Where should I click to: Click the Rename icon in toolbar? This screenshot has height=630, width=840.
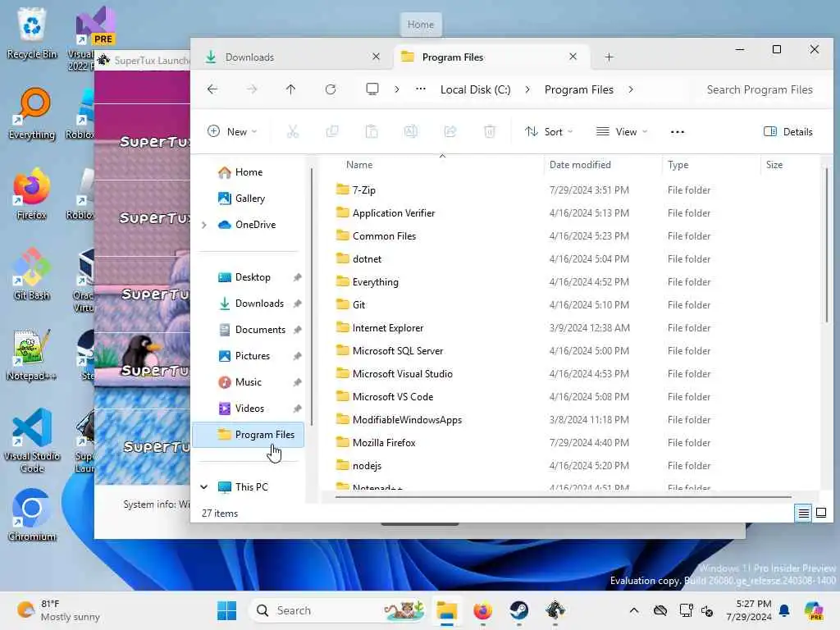coord(411,132)
